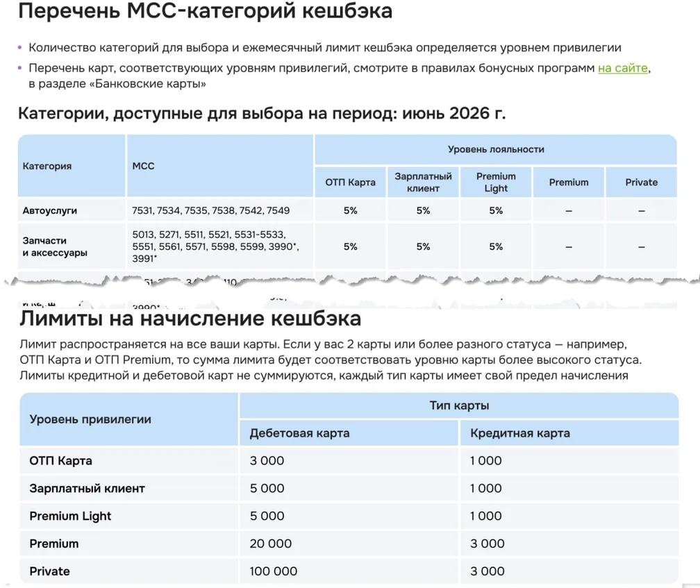Click Premium credit limit '3 000'
This screenshot has width=700, height=588.
(x=487, y=544)
